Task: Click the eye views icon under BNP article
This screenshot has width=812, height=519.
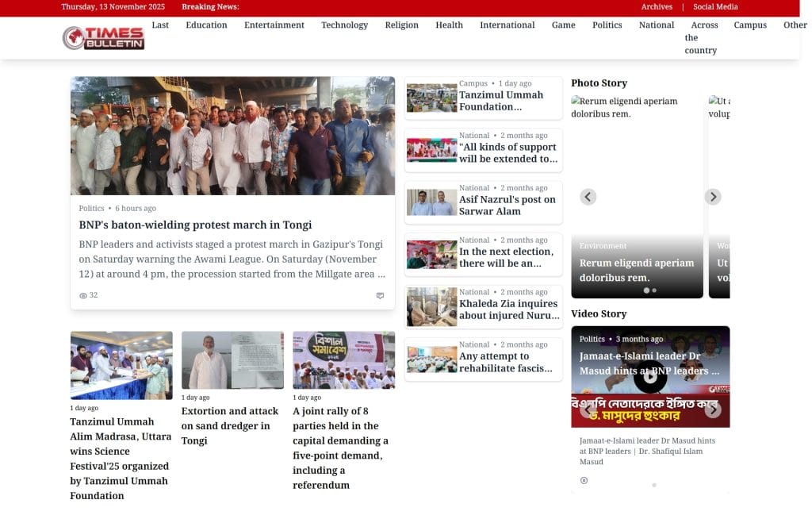Action: tap(83, 295)
